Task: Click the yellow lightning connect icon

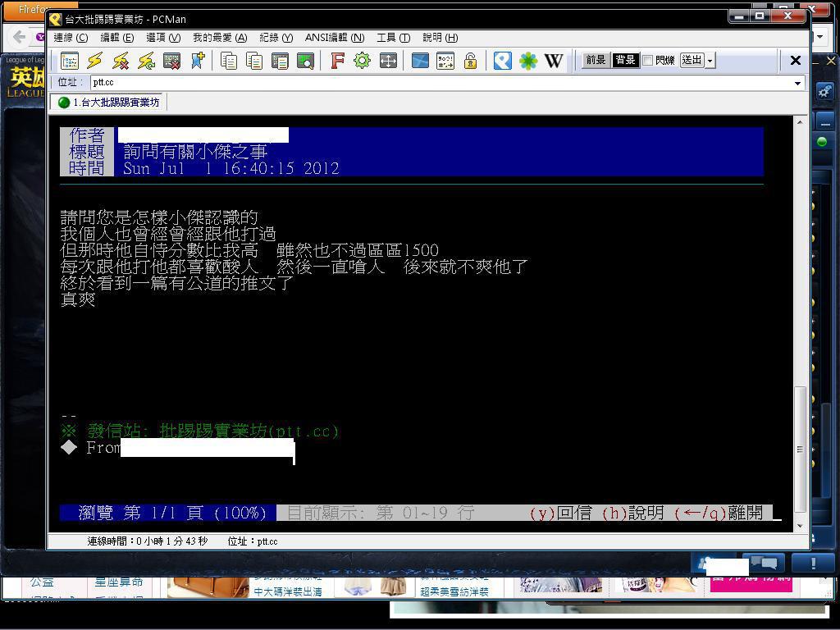Action: click(95, 61)
